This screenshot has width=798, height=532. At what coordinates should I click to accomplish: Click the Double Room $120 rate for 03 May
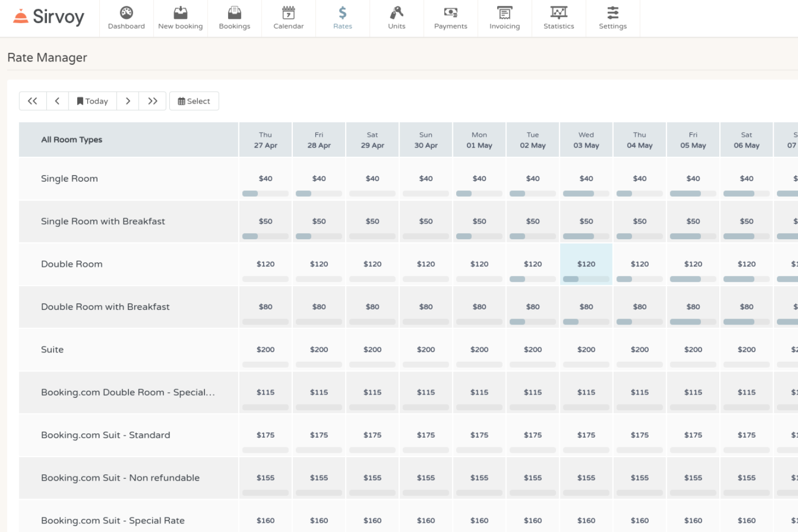point(586,264)
